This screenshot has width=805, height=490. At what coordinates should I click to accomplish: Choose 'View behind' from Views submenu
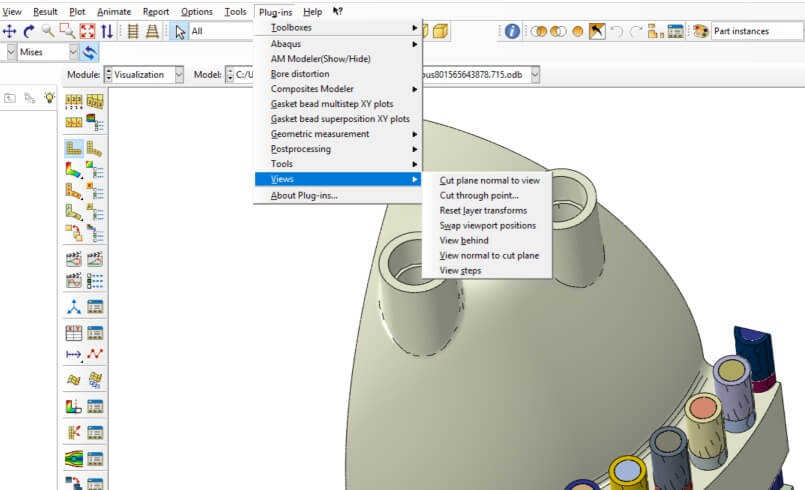point(464,241)
